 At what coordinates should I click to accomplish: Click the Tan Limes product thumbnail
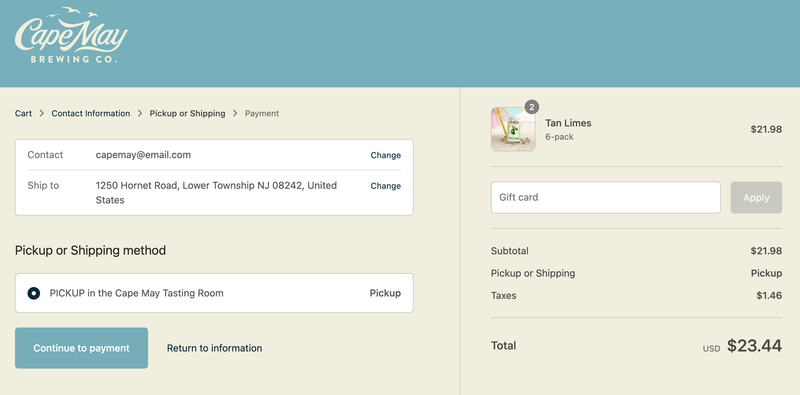(x=513, y=129)
